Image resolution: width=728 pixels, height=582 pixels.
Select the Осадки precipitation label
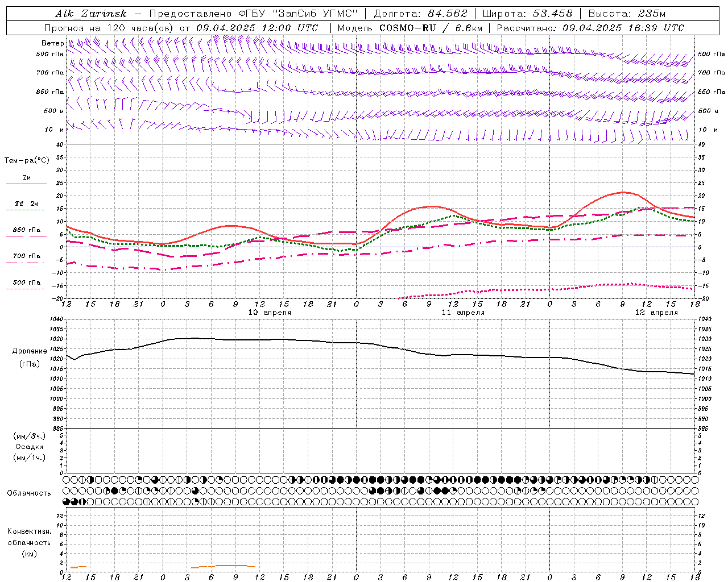pyautogui.click(x=30, y=447)
